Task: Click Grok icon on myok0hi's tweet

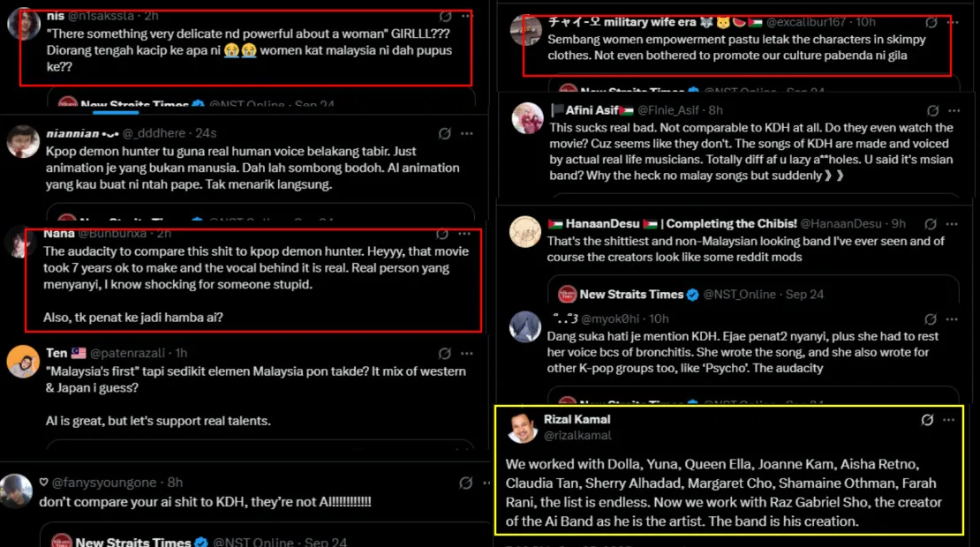Action: click(931, 318)
